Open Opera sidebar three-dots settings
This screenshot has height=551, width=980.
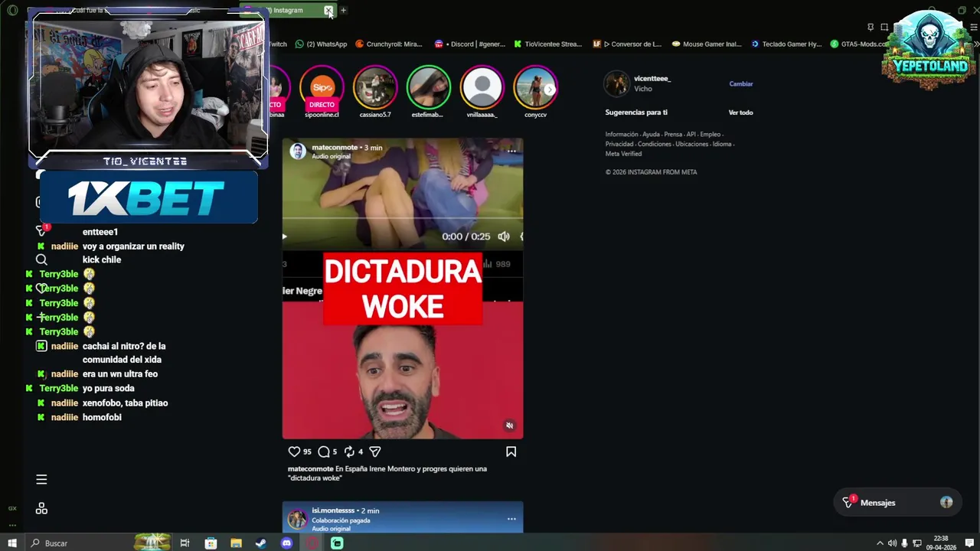(x=12, y=525)
